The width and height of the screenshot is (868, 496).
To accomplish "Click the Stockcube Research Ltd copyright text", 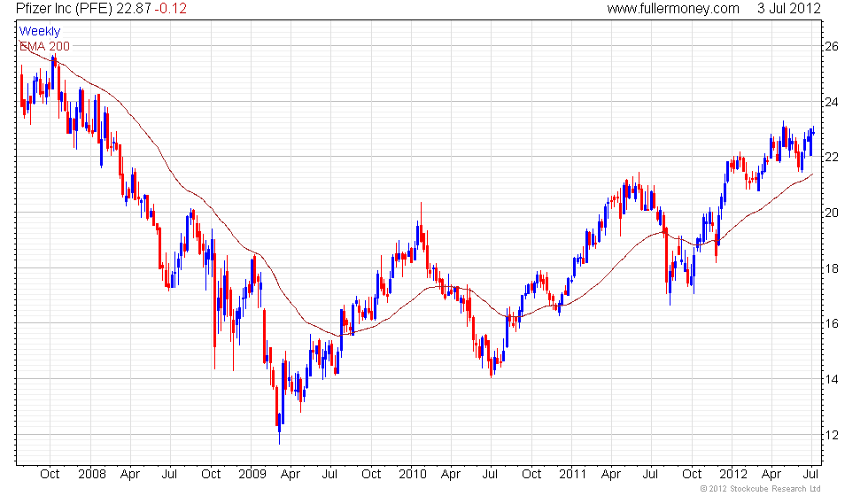I will (761, 488).
